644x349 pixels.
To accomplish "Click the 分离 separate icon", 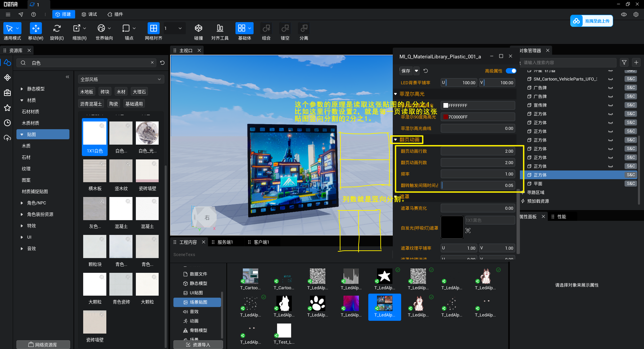I will (304, 28).
